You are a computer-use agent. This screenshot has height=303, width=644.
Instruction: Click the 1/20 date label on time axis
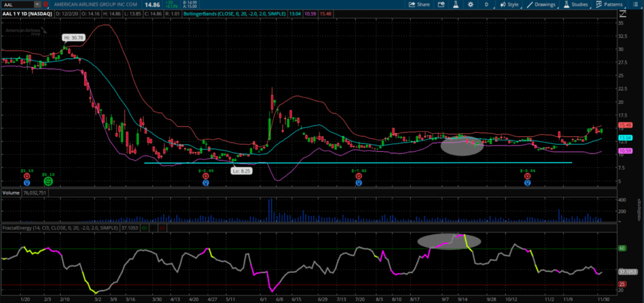[x=24, y=300]
